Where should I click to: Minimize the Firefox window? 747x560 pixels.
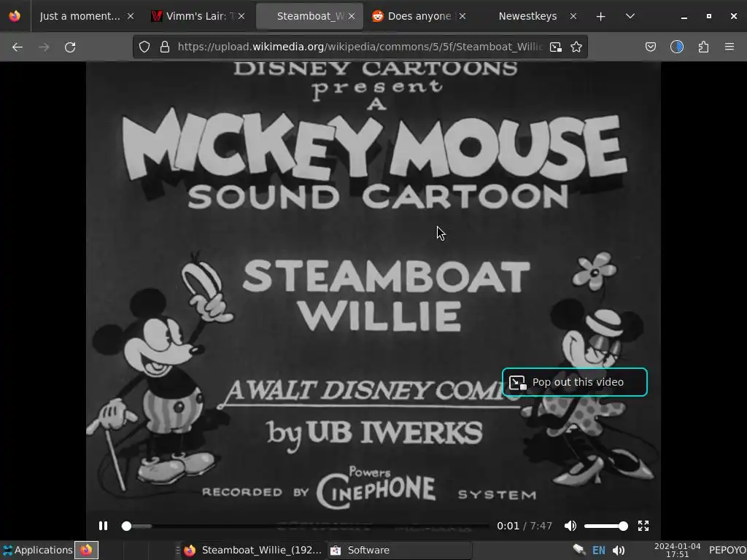684,16
